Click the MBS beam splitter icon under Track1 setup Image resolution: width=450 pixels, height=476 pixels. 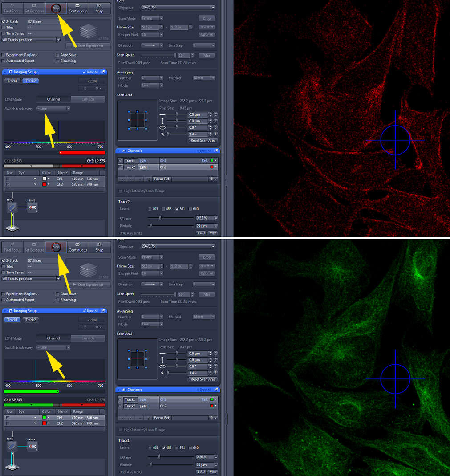12,446
